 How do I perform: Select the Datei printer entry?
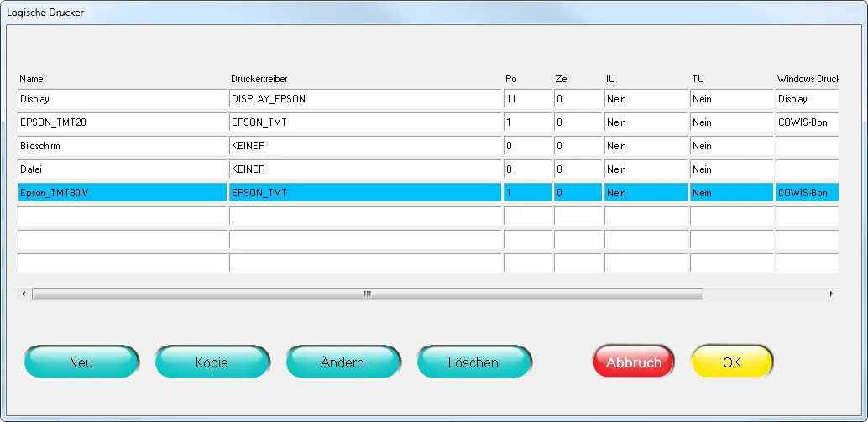[x=123, y=169]
